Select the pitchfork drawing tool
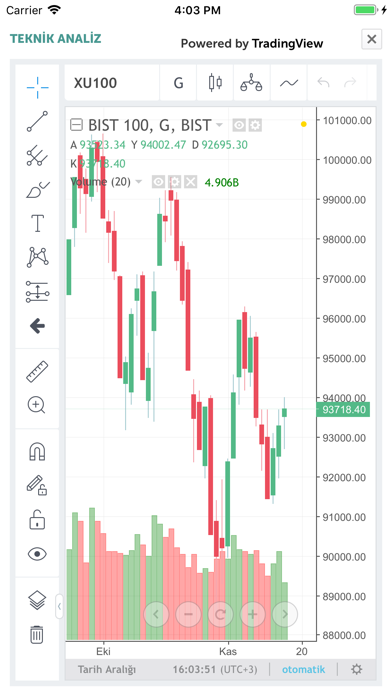The image size is (392, 696). coord(37,156)
